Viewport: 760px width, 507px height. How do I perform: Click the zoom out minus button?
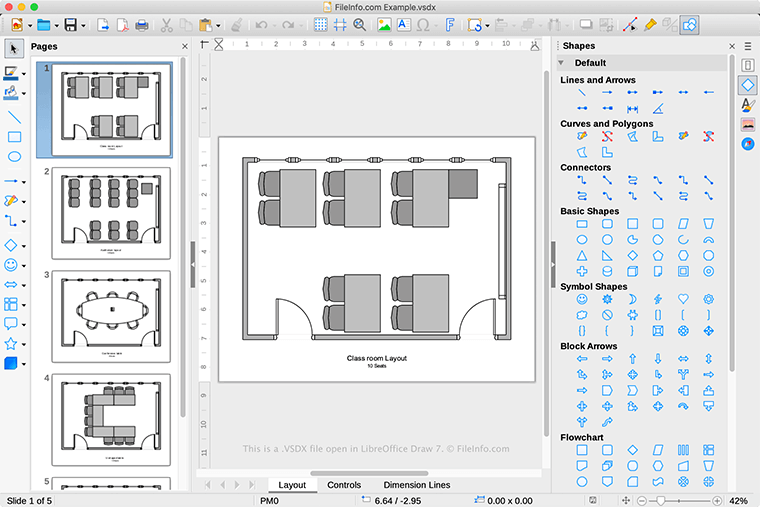click(642, 501)
